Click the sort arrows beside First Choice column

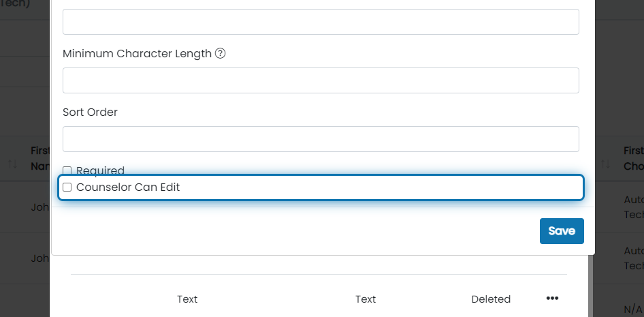[x=606, y=164]
